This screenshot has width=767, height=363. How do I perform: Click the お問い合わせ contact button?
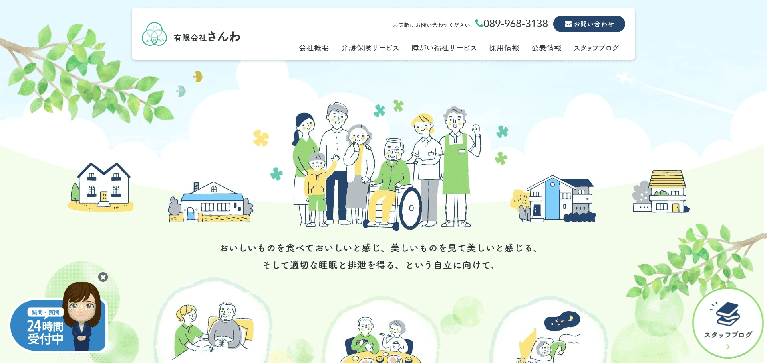click(589, 23)
